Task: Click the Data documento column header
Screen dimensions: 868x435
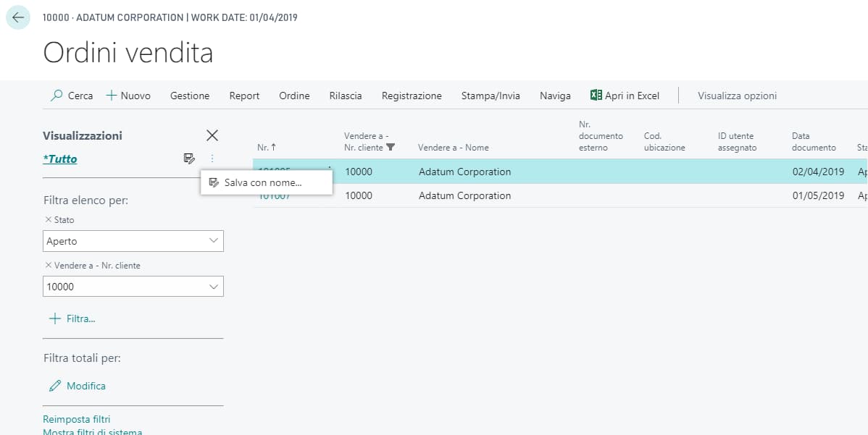Action: pyautogui.click(x=814, y=141)
